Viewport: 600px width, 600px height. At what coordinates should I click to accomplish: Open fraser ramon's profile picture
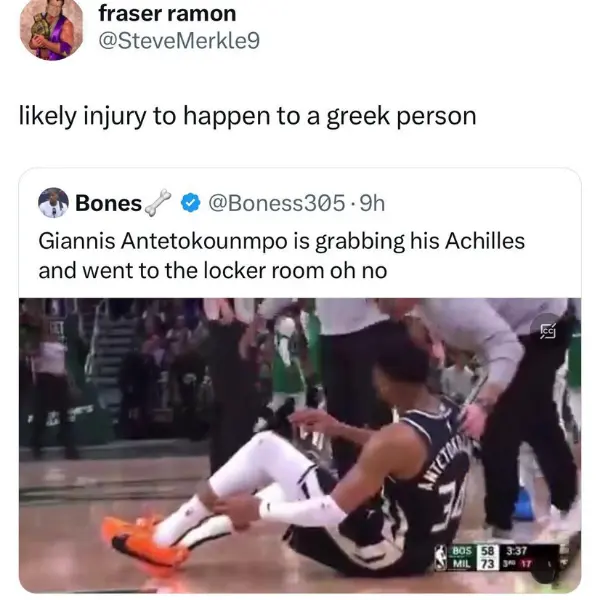click(51, 29)
